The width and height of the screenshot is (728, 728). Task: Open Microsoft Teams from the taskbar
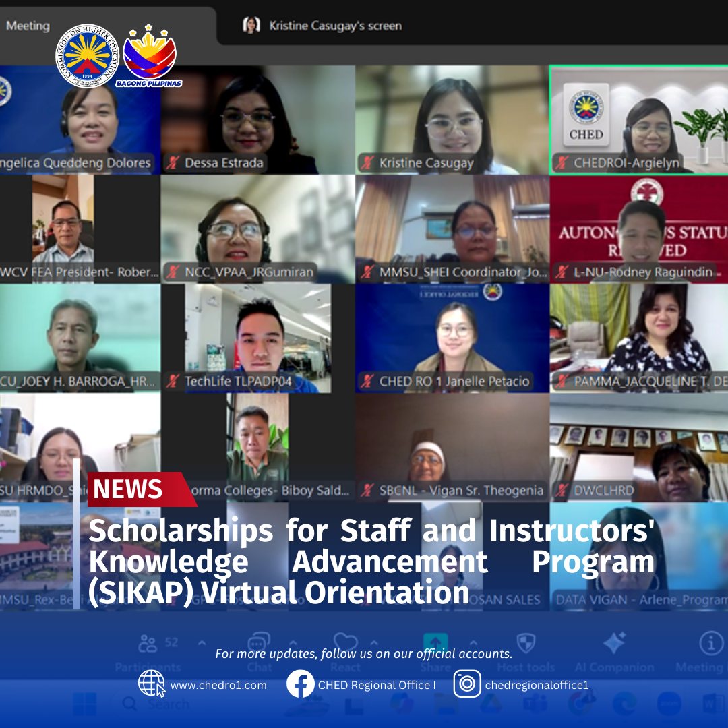coord(535,704)
